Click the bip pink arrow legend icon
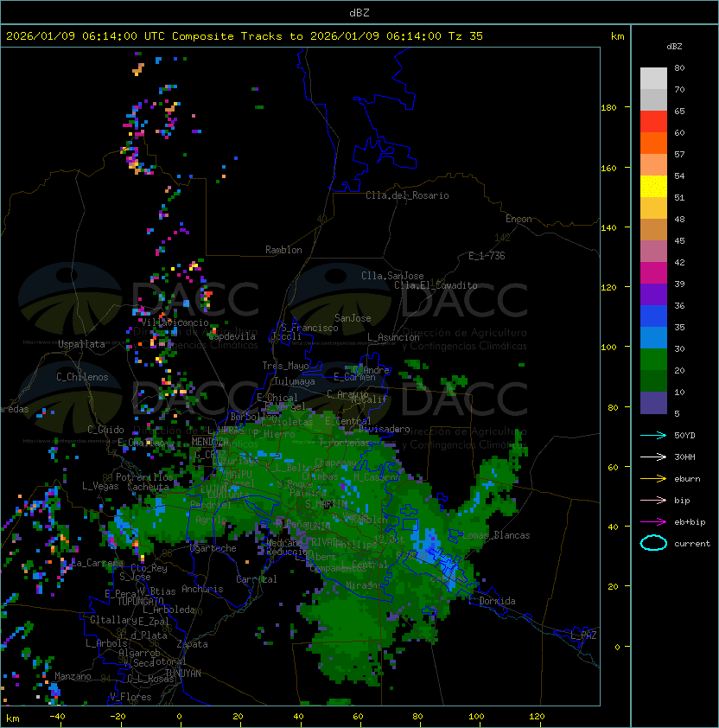The image size is (719, 728). pyautogui.click(x=653, y=500)
